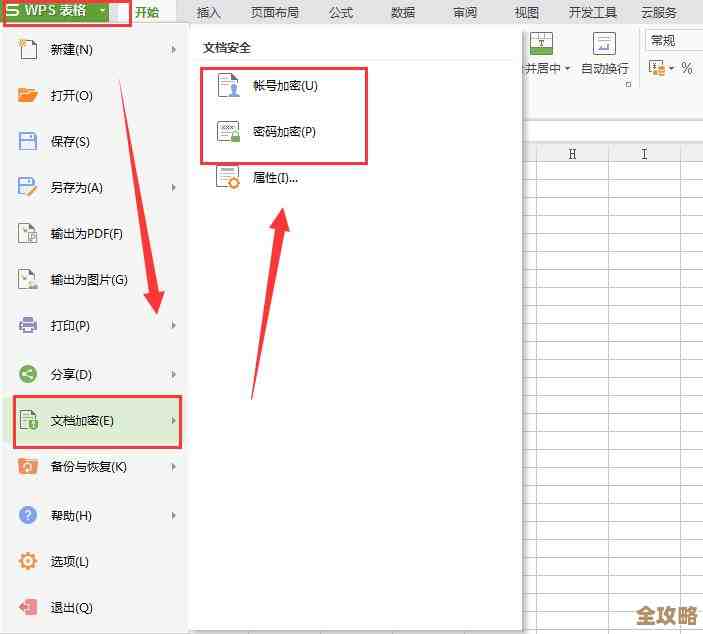Viewport: 703px width, 634px height.
Task: Click the red Exit icon
Action: pyautogui.click(x=28, y=607)
